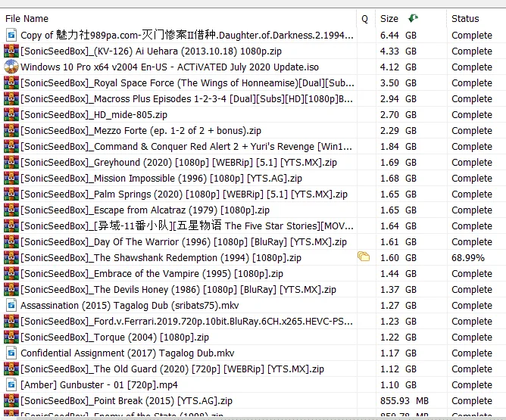Select Embrace of the Vampire (1995) name
This screenshot has height=420, width=506.
[x=151, y=274]
